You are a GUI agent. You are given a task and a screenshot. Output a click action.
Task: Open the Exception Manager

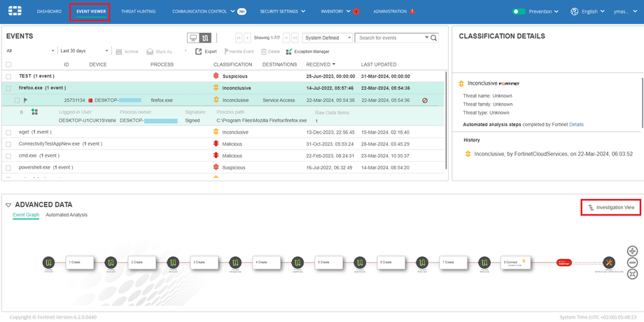[x=307, y=51]
